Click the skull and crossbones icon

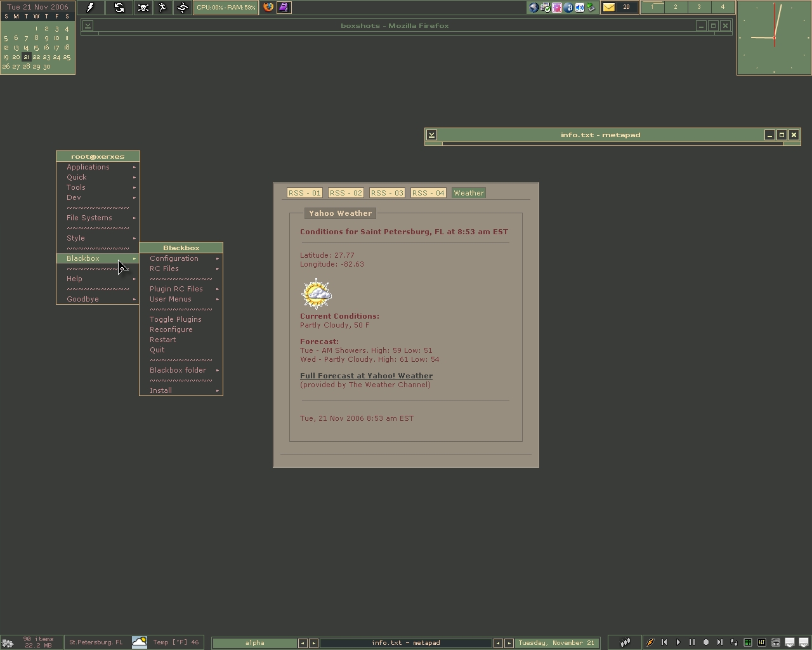143,8
